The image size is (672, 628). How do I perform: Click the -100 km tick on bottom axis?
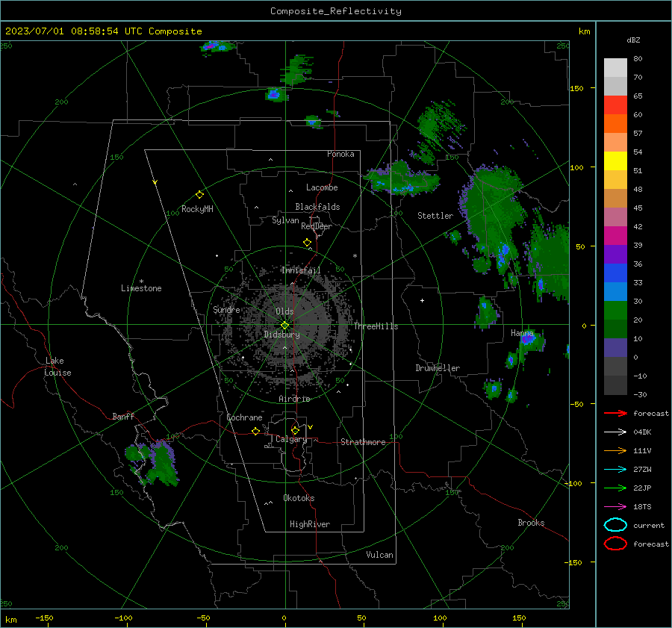point(123,618)
